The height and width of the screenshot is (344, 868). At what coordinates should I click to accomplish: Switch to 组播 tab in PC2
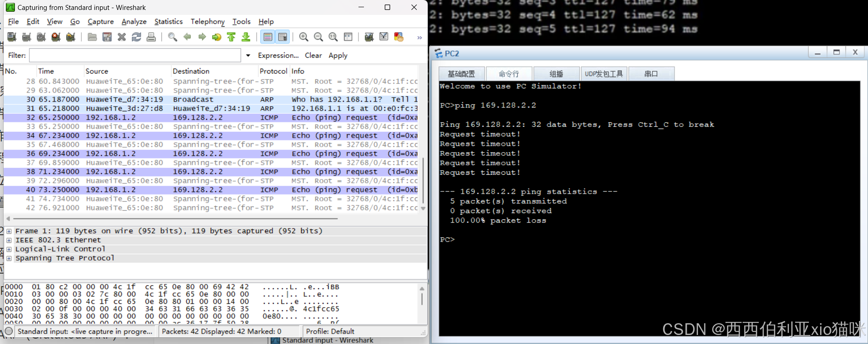pyautogui.click(x=557, y=74)
